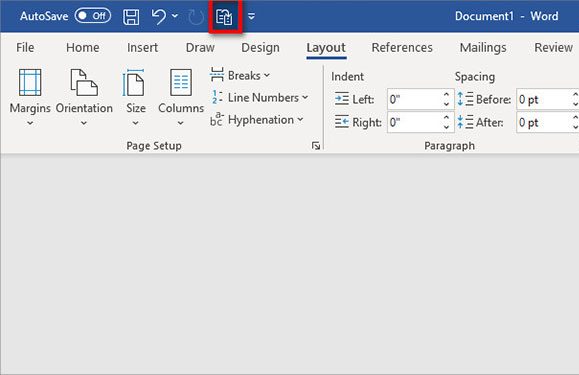The height and width of the screenshot is (375, 579).
Task: Switch to the Mailings tab
Action: pyautogui.click(x=483, y=48)
